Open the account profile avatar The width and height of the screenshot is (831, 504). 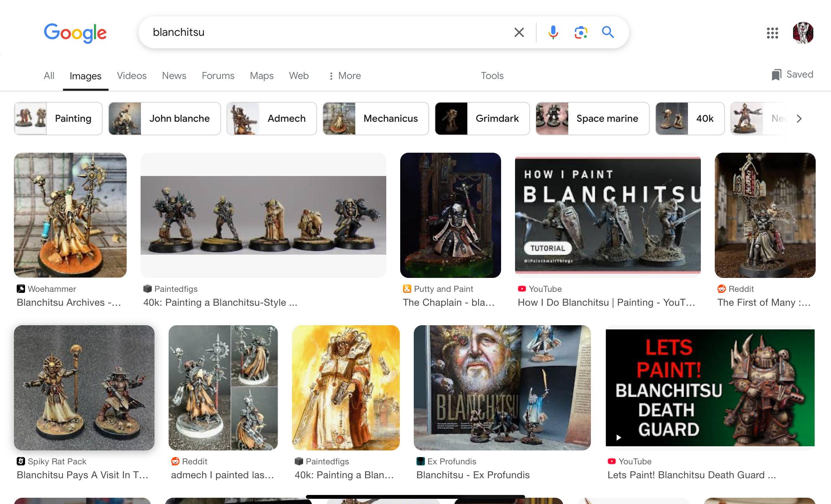pos(803,33)
